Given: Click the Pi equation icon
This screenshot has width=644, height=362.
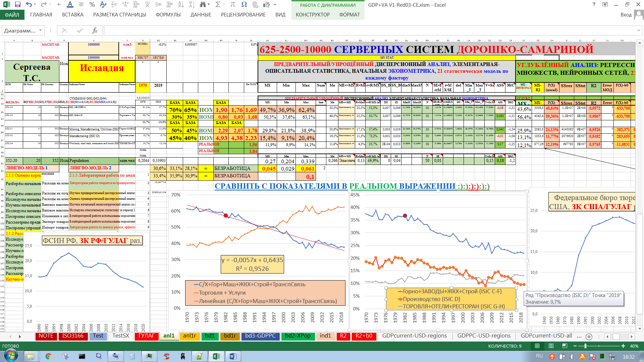Looking at the screenshot, I should tap(233, 5).
